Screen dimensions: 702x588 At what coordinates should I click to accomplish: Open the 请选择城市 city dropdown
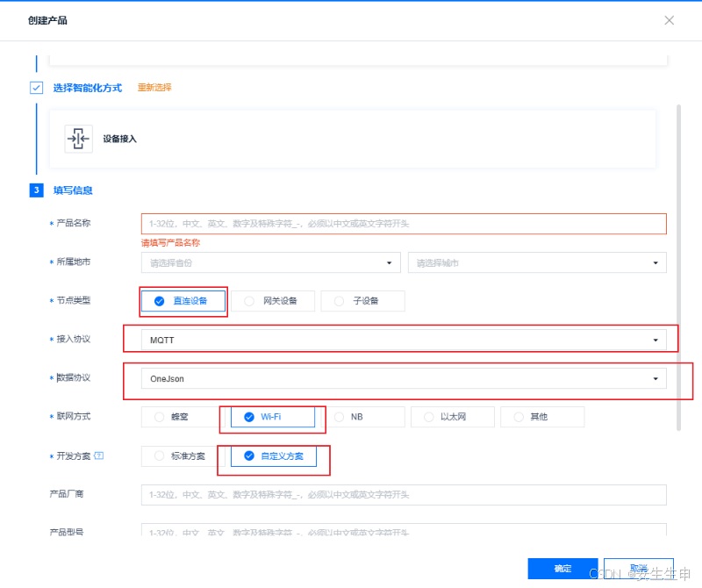coord(537,263)
